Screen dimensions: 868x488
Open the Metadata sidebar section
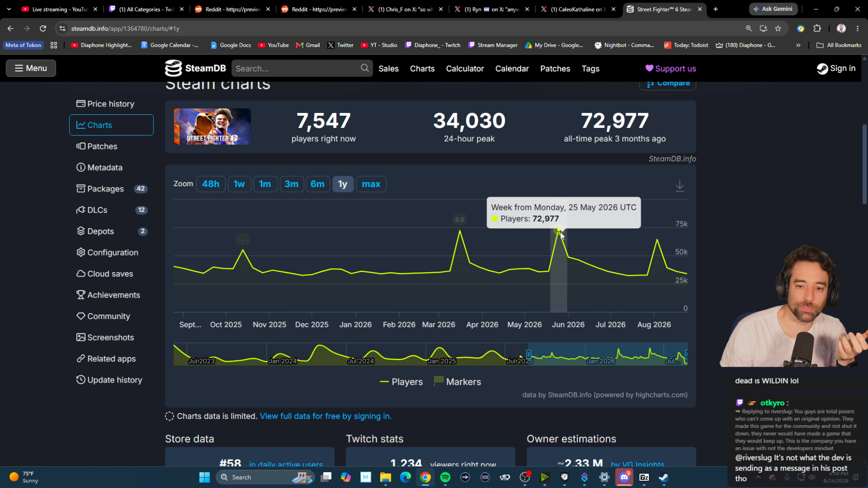click(100, 167)
